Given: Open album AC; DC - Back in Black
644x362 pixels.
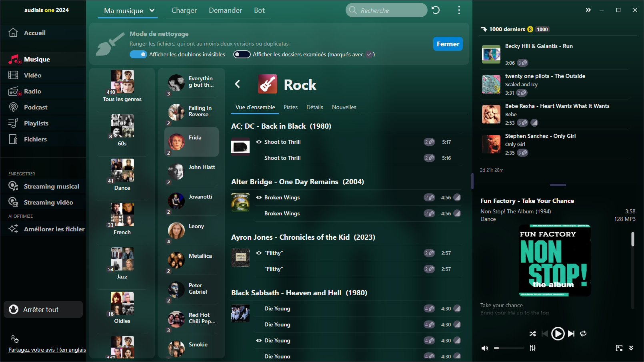Looking at the screenshot, I should click(x=281, y=126).
